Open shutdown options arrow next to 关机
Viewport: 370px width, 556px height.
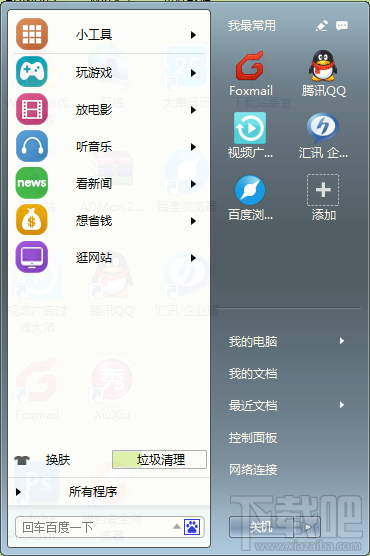(307, 527)
